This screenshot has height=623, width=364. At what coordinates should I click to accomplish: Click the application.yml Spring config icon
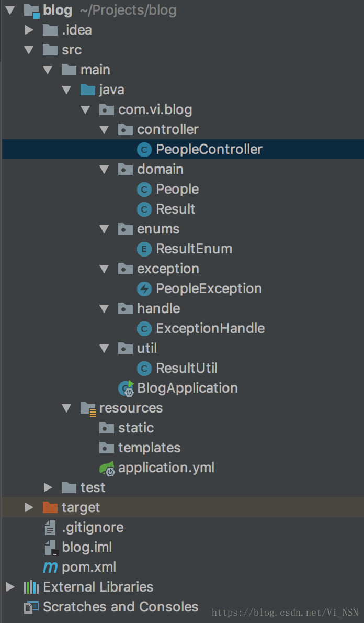click(x=107, y=468)
